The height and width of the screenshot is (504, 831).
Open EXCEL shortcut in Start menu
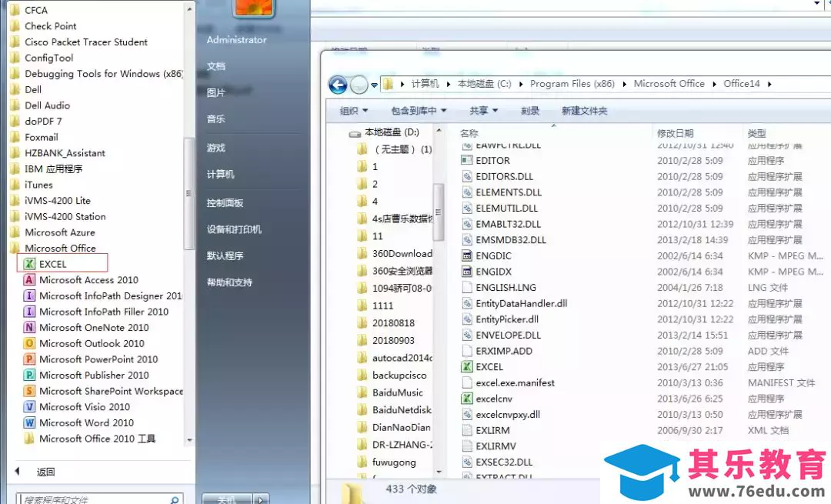coord(62,263)
